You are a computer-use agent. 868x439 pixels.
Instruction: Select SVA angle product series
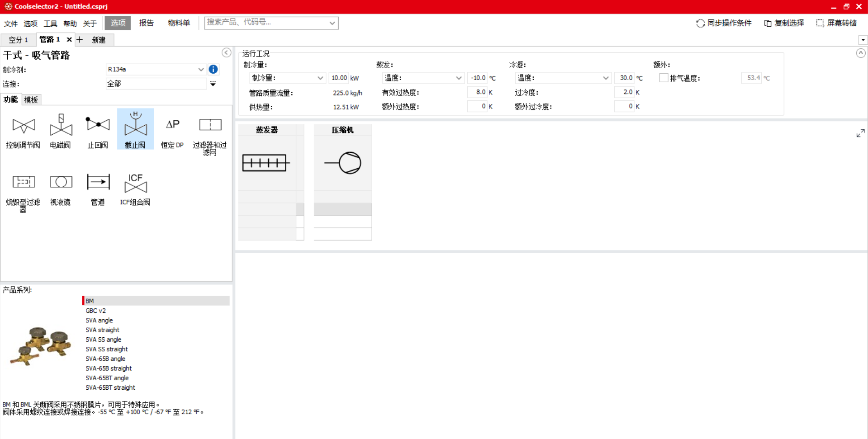(x=156, y=320)
